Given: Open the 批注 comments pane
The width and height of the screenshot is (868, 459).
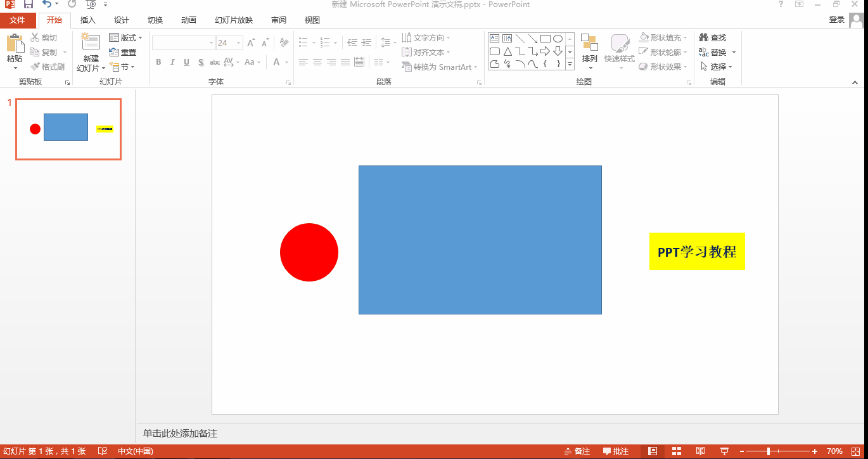Looking at the screenshot, I should pos(615,451).
